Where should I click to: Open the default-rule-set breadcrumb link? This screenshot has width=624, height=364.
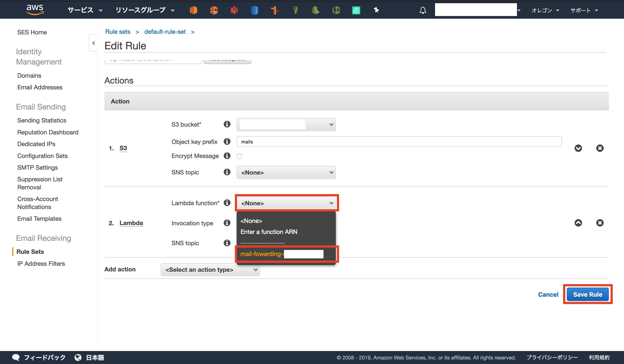165,32
